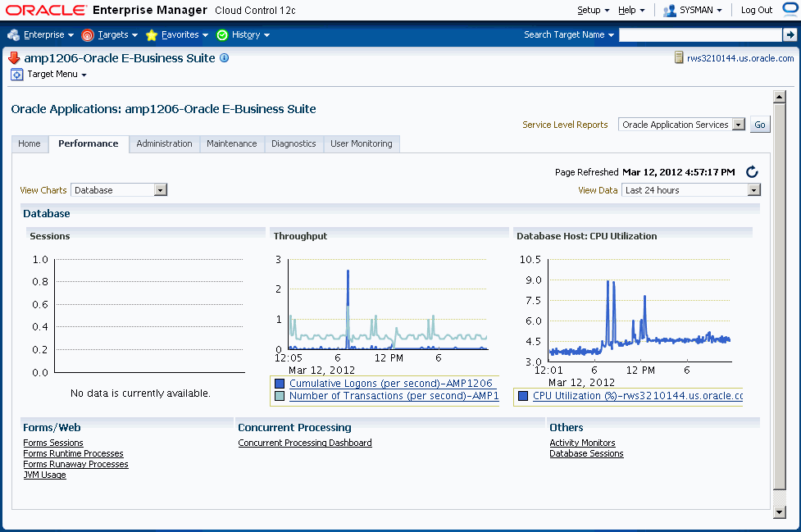Click 'No data is currently available.' text

(140, 393)
